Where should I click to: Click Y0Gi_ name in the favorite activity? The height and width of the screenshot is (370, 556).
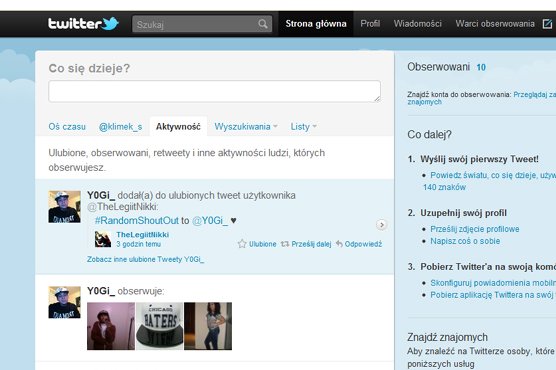click(101, 195)
